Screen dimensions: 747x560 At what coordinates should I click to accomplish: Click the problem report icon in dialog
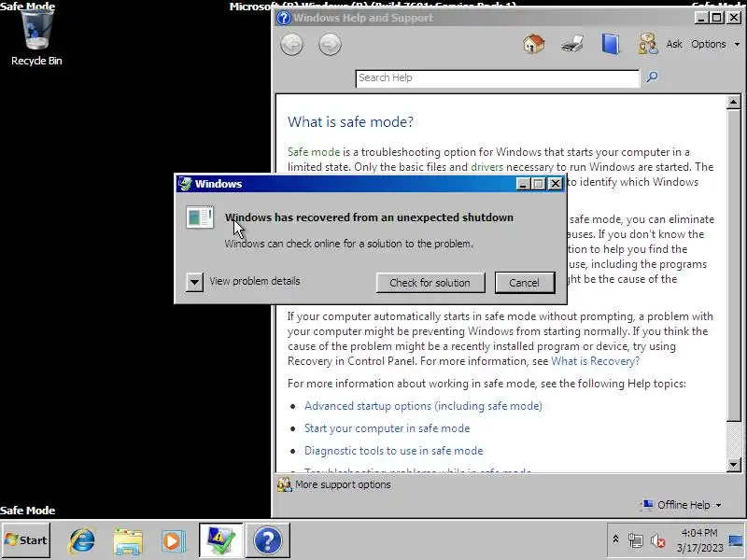point(200,217)
